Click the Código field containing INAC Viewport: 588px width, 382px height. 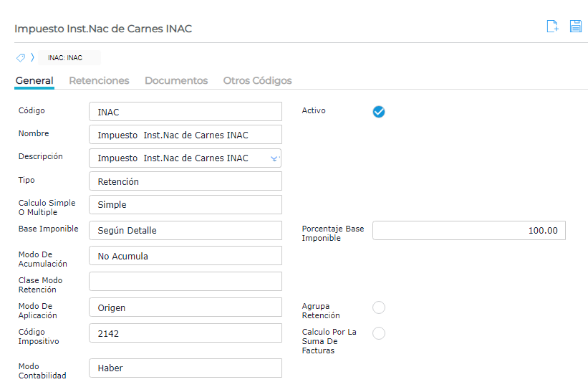click(185, 112)
